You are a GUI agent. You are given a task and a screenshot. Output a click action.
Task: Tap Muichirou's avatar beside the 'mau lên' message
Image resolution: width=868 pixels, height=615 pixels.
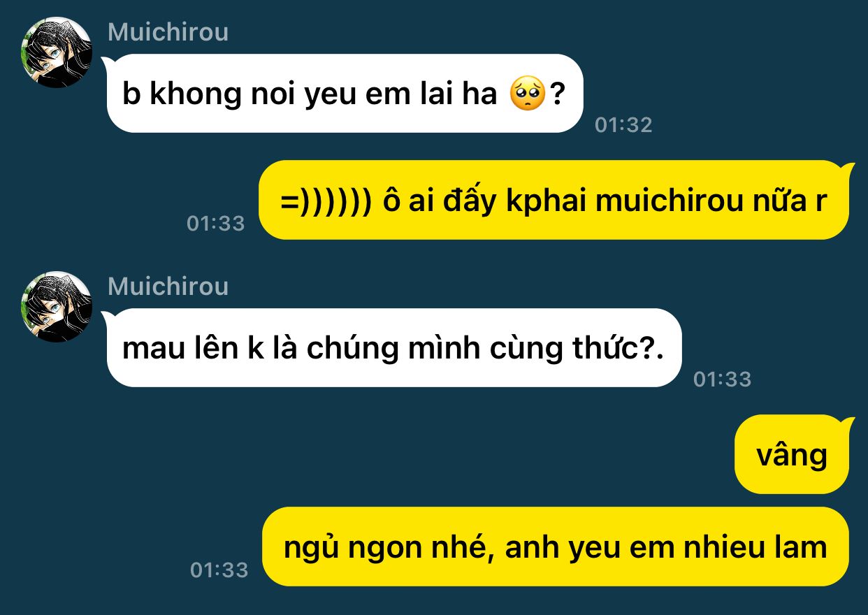pyautogui.click(x=57, y=307)
